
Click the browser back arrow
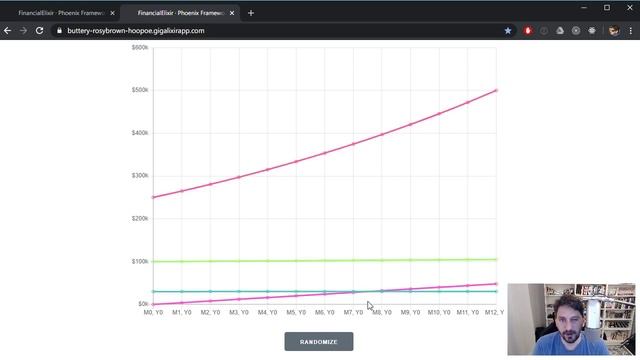coord(7,31)
